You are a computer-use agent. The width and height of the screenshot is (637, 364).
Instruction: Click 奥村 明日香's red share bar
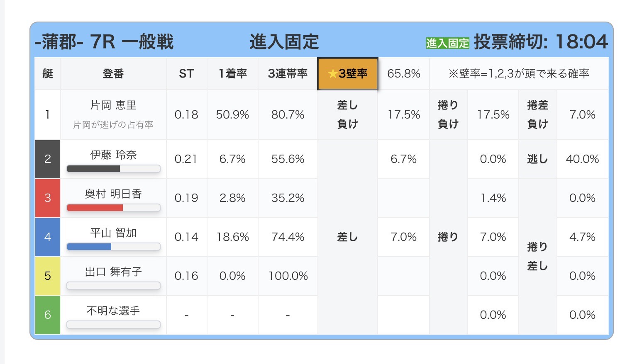coord(95,208)
